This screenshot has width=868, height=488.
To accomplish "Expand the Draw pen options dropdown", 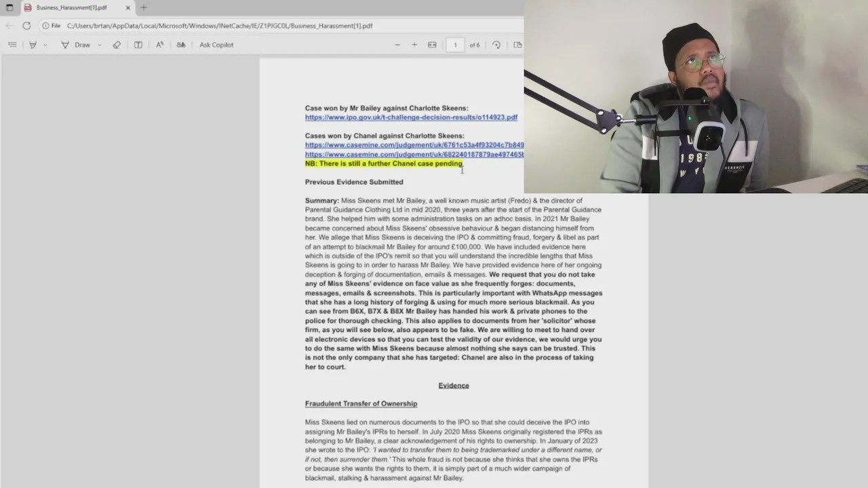I will point(100,45).
